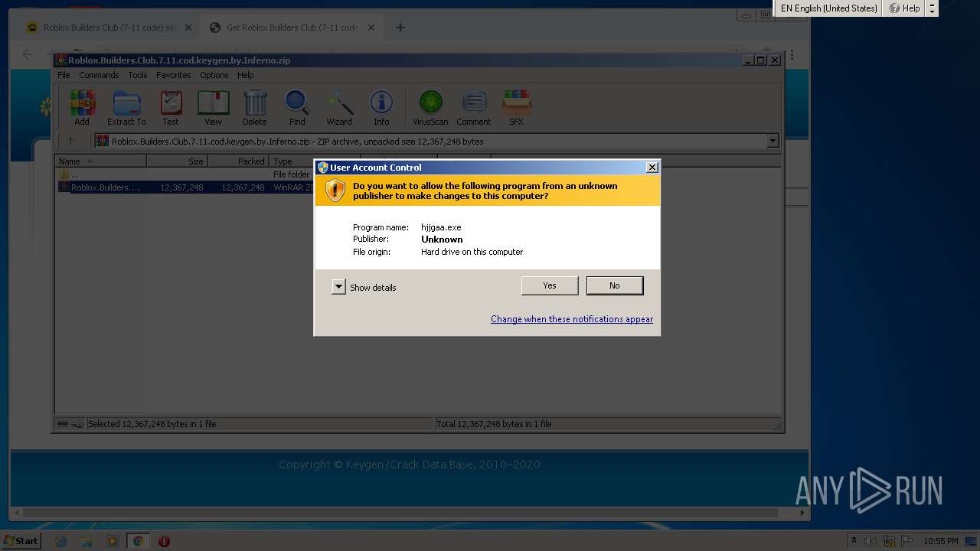Click the SFX toolbar icon
The width and height of the screenshot is (980, 551).
pos(517,107)
